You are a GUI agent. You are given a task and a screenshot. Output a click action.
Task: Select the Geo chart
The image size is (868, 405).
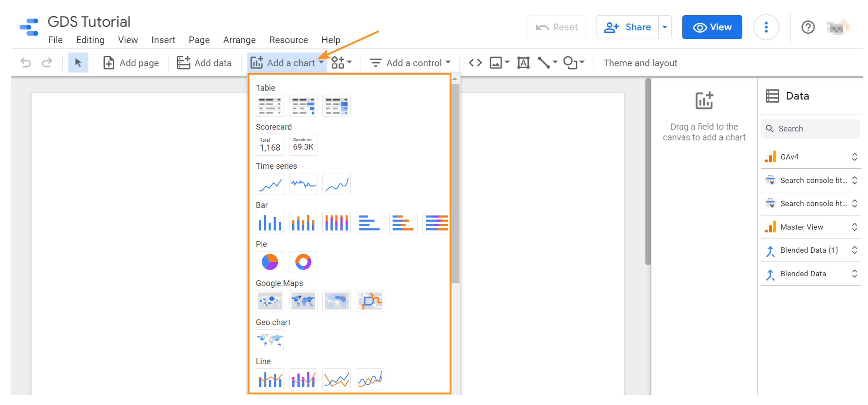pos(270,340)
